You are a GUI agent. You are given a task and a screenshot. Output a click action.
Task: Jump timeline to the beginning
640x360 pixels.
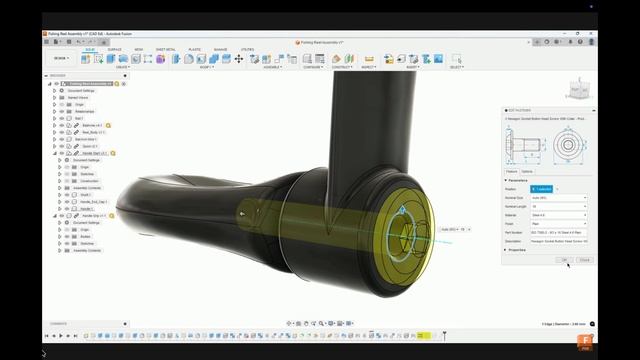point(47,336)
